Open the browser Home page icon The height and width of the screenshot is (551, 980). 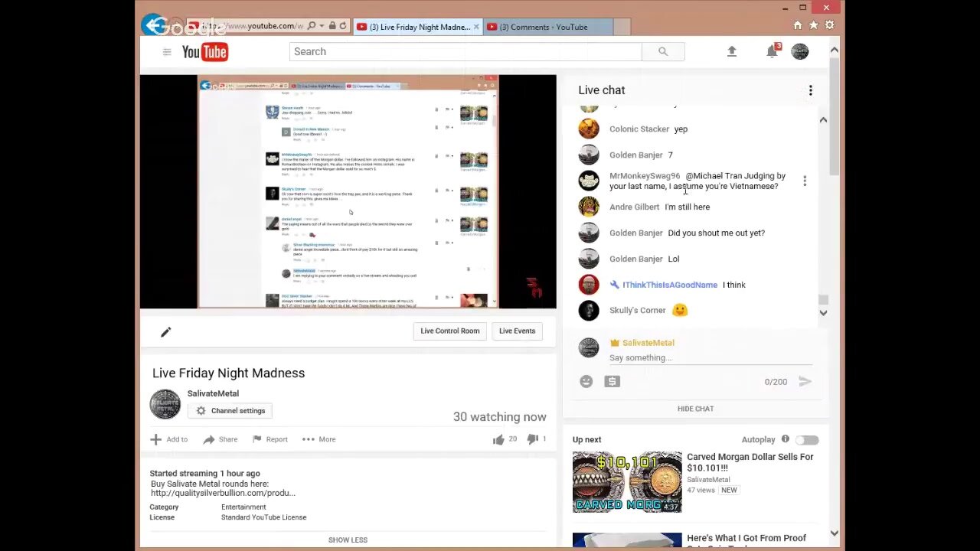(x=798, y=25)
